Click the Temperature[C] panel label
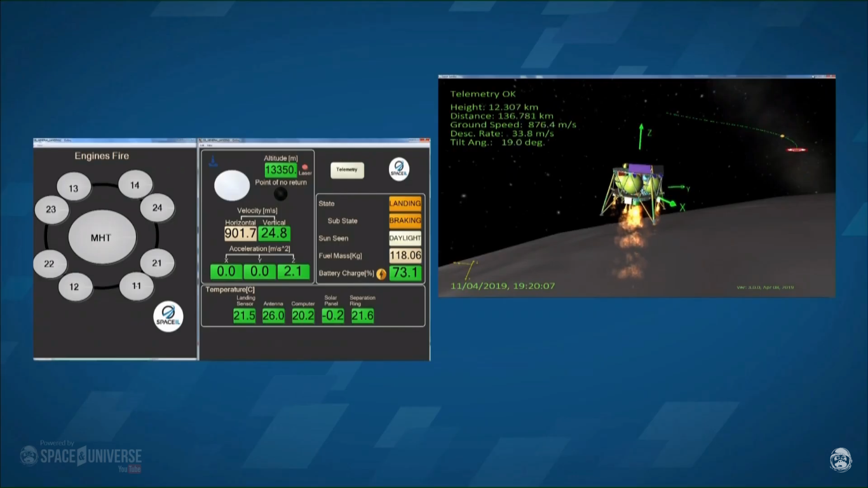The image size is (868, 488). pyautogui.click(x=229, y=290)
